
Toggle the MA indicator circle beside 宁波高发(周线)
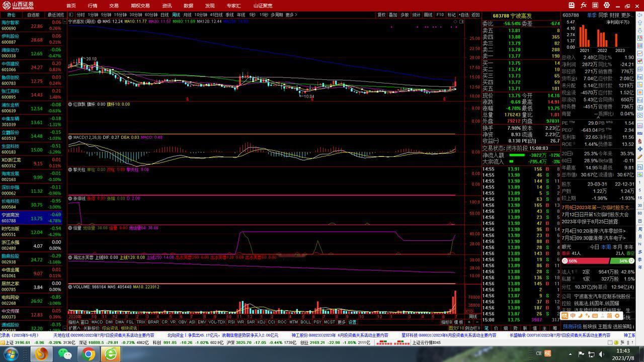point(100,22)
